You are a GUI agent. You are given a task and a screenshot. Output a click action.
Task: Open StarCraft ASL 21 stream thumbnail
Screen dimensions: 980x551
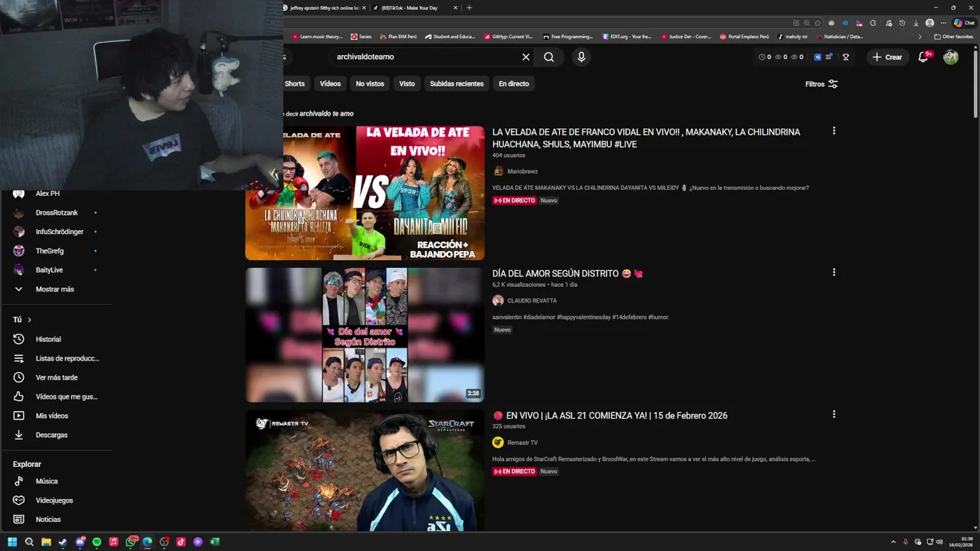coord(364,471)
